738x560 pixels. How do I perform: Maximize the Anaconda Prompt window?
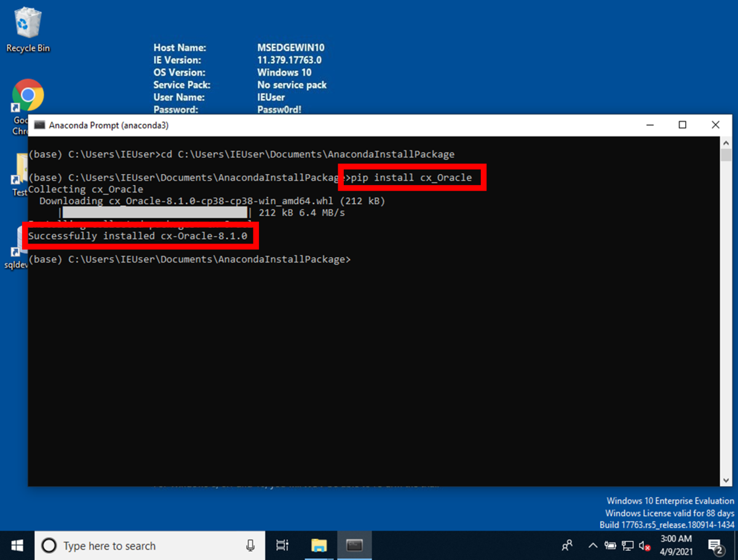[x=682, y=125]
